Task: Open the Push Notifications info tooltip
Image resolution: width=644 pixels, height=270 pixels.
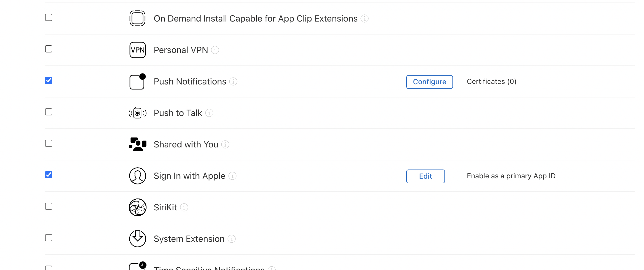Action: [233, 82]
